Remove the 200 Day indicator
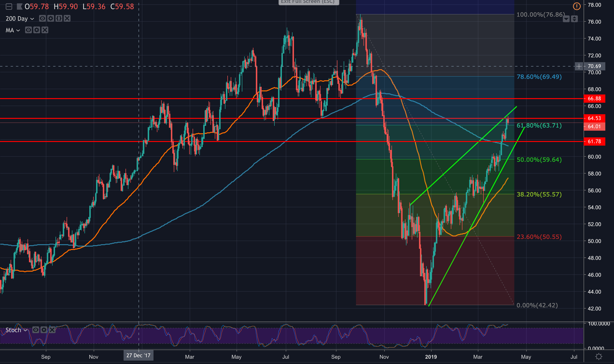This screenshot has height=364, width=614. (67, 18)
